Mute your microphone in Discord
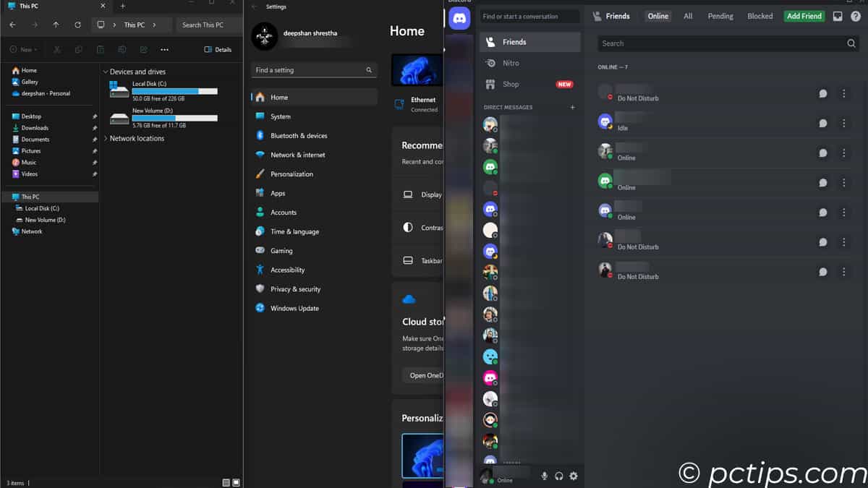Screen dimensions: 868x488 (543, 476)
